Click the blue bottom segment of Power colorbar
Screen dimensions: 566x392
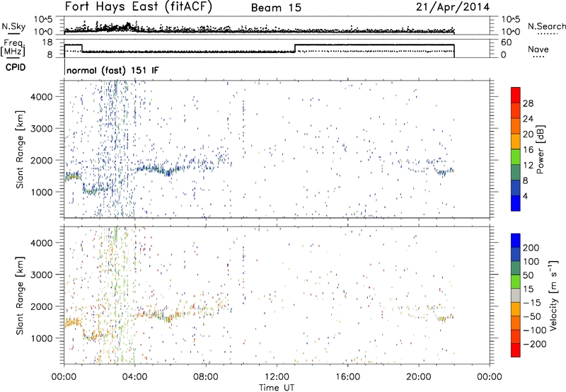point(516,203)
